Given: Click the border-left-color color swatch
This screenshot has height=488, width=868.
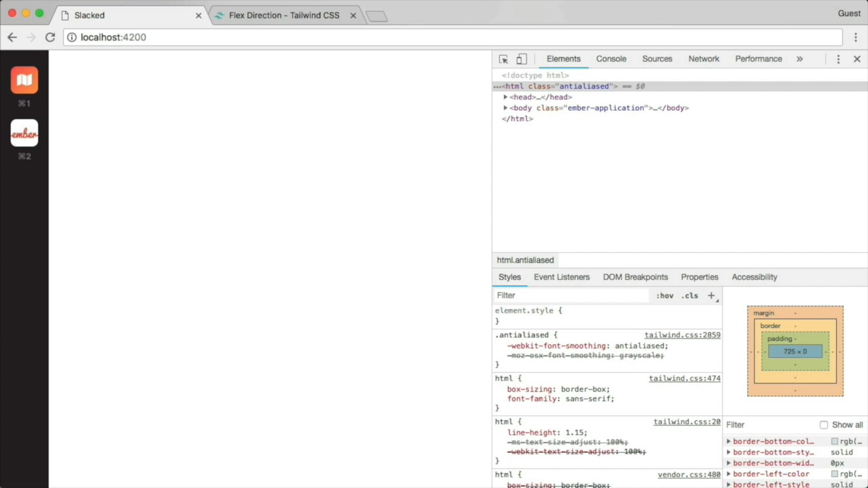Looking at the screenshot, I should point(835,474).
